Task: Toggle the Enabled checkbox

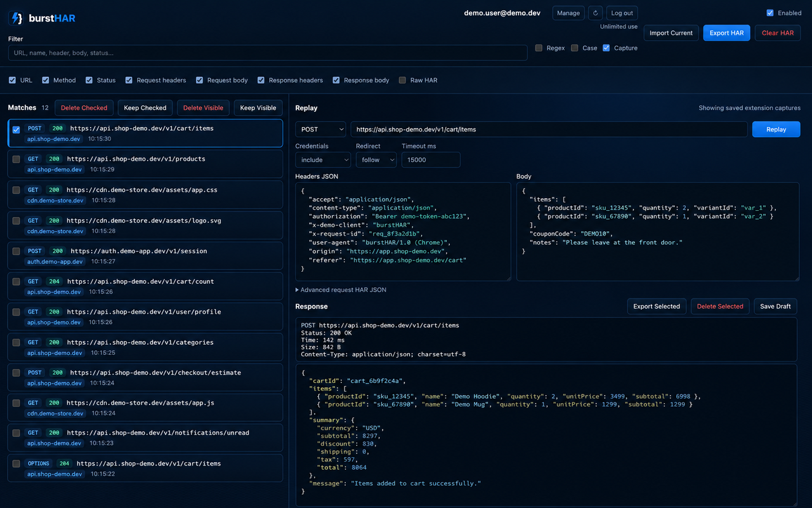Action: [x=770, y=13]
